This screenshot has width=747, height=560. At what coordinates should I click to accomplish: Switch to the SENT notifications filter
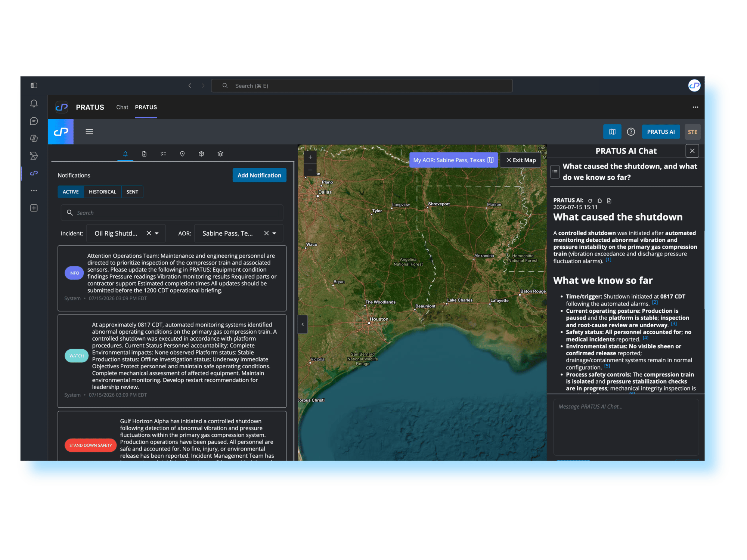point(132,192)
